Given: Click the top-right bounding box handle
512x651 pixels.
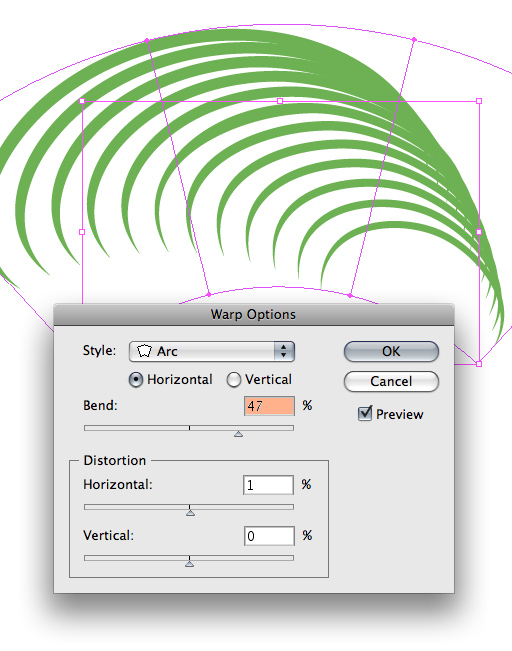Looking at the screenshot, I should (x=479, y=101).
